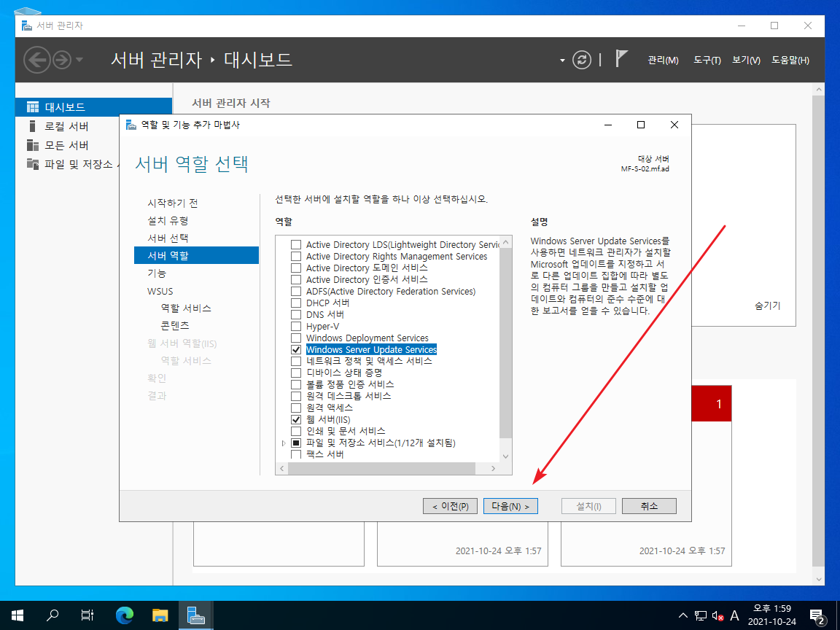Screen dimensions: 840x630
Task: Go to the 서버 선택 wizard step
Action: coord(168,238)
